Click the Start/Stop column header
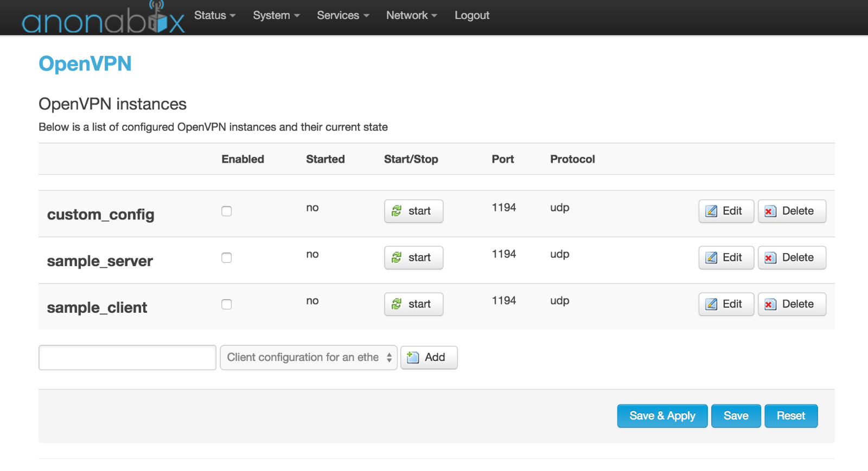 coord(411,159)
